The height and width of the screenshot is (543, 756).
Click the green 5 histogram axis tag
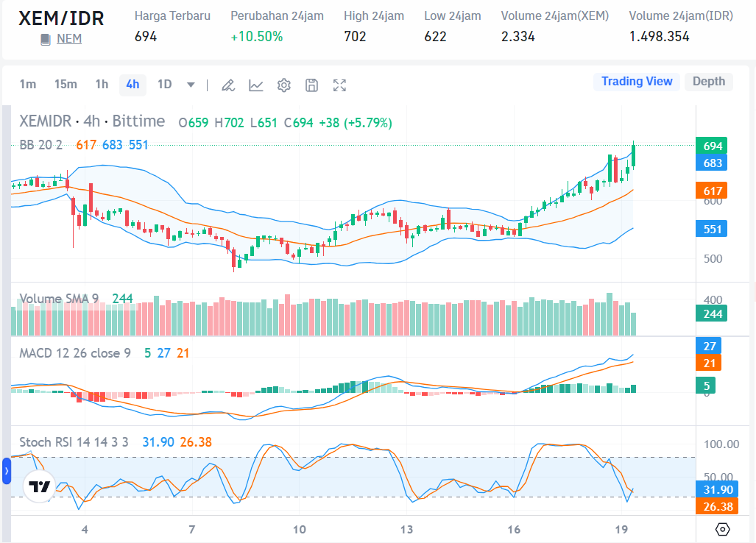(706, 386)
